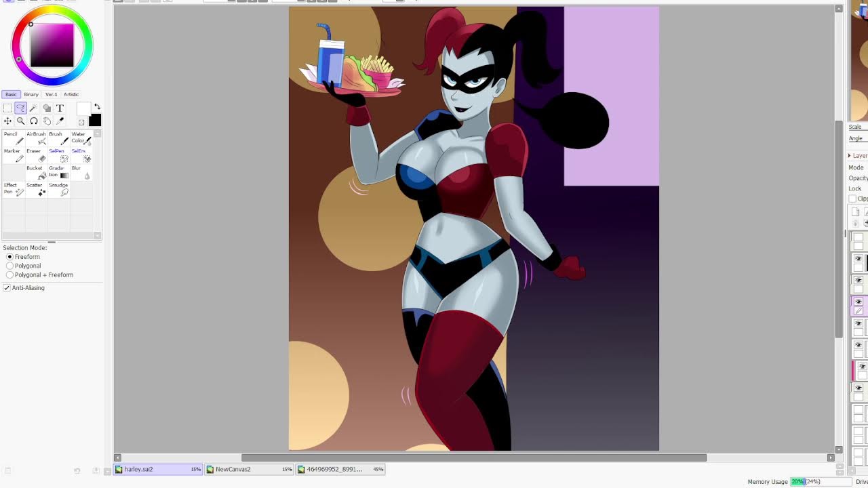Click the canvas scroll right arrow
The width and height of the screenshot is (868, 488).
point(831,457)
